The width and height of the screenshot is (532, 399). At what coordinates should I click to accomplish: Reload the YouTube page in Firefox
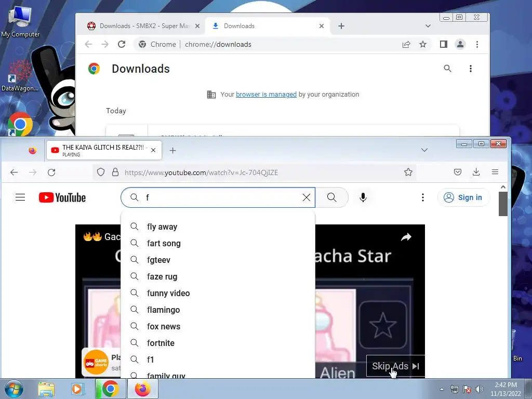click(x=51, y=172)
